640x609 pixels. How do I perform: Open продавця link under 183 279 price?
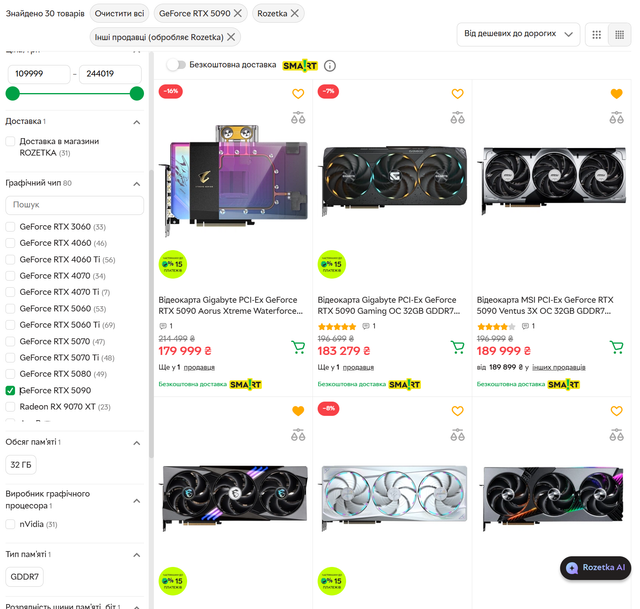point(358,367)
